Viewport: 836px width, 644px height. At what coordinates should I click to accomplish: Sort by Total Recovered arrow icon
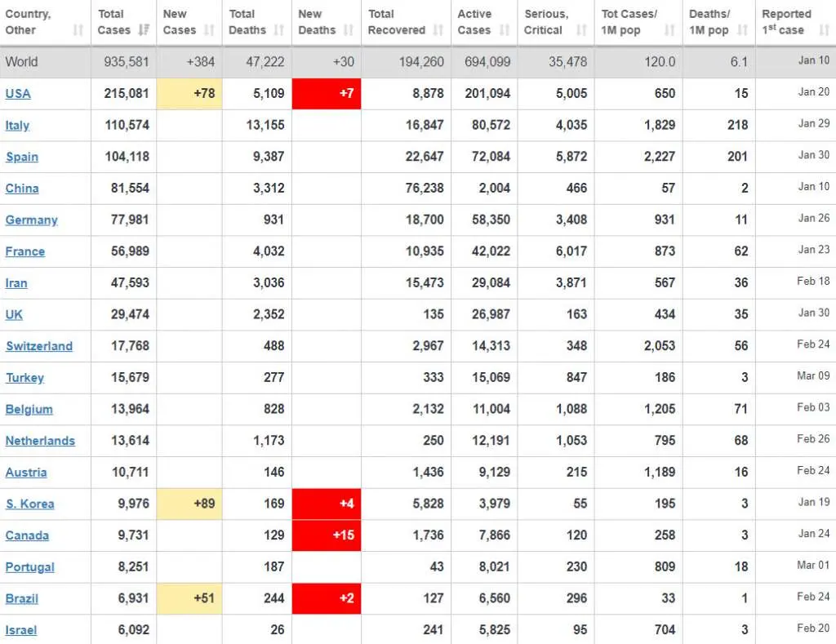438,30
